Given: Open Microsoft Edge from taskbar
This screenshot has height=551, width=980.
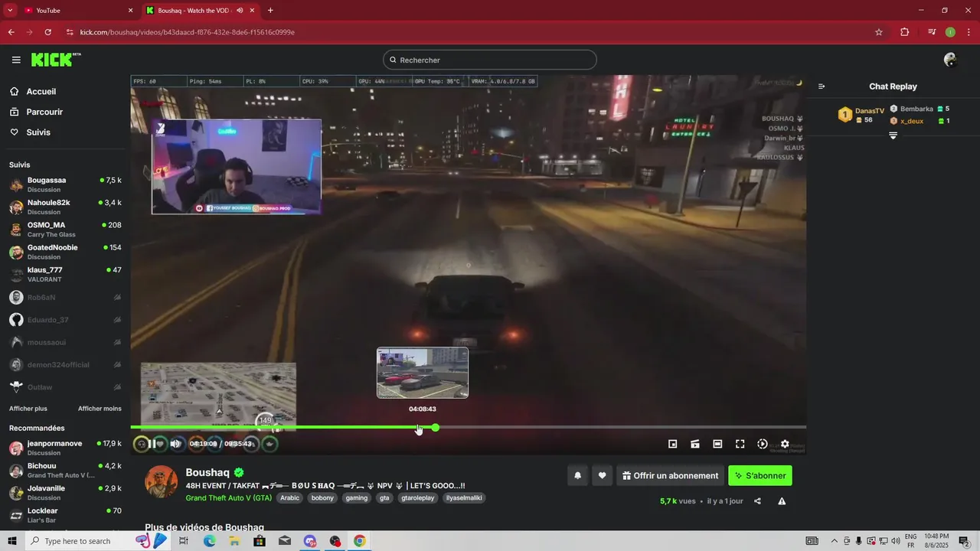Looking at the screenshot, I should (x=209, y=541).
